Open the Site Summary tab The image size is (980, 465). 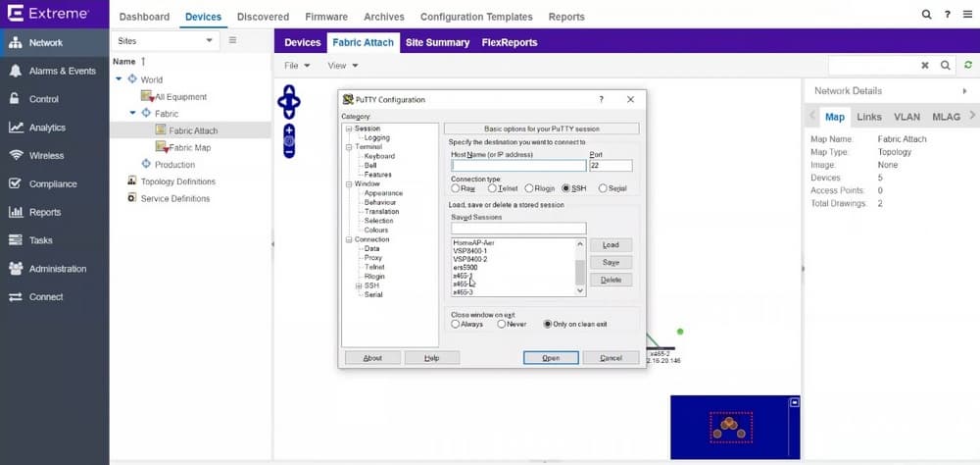tap(437, 42)
